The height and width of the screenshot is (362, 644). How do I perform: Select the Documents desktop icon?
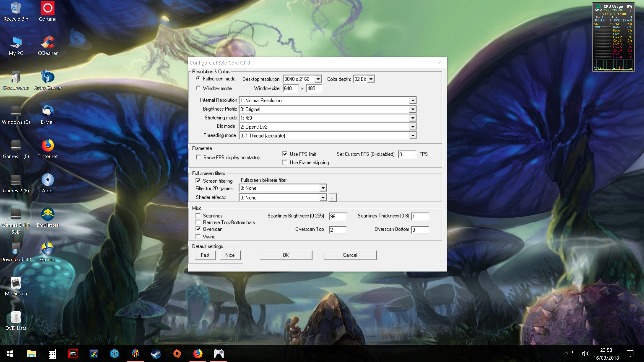(x=16, y=80)
